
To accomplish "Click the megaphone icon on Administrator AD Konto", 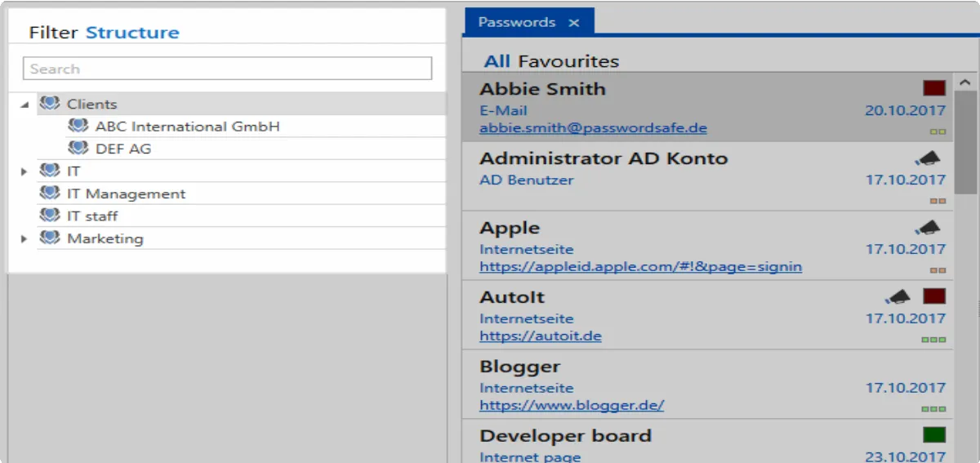I will 928,158.
